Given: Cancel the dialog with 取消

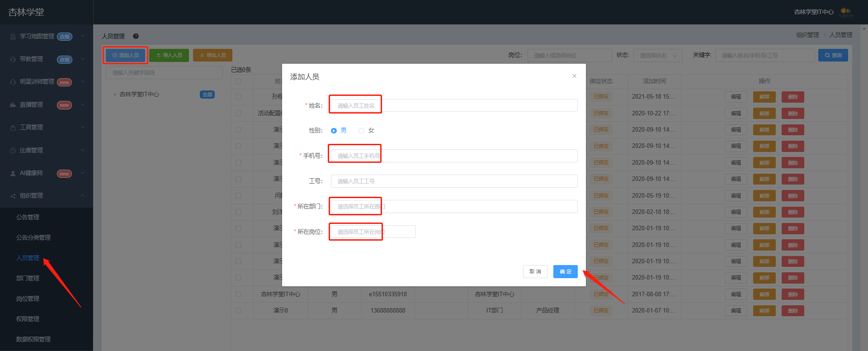Looking at the screenshot, I should pos(535,272).
